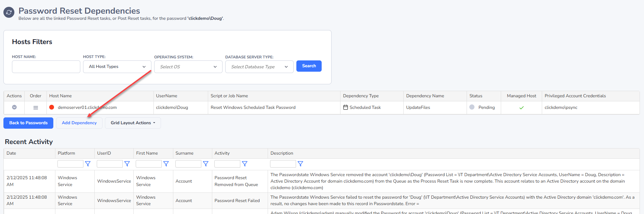Expand the Operating System dropdown

188,67
